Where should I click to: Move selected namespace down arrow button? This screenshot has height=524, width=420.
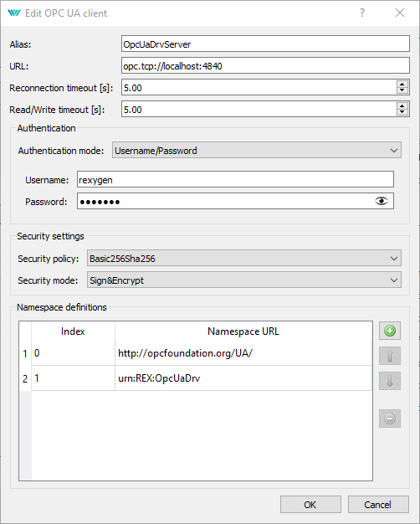390,381
